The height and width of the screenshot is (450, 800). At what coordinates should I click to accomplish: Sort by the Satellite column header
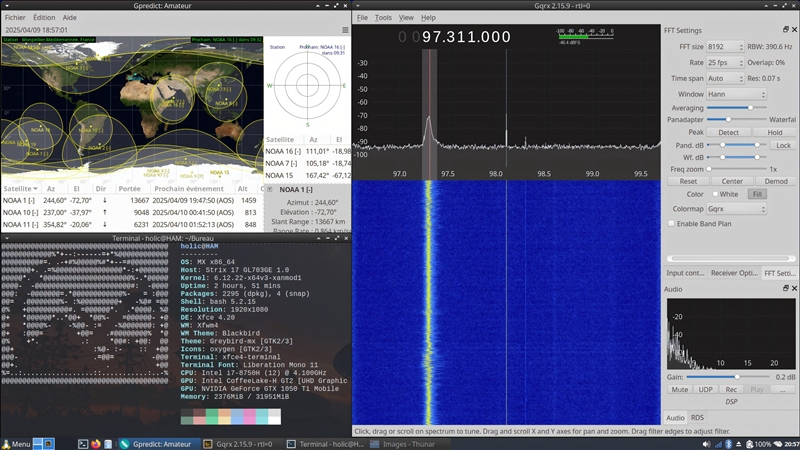(x=18, y=188)
